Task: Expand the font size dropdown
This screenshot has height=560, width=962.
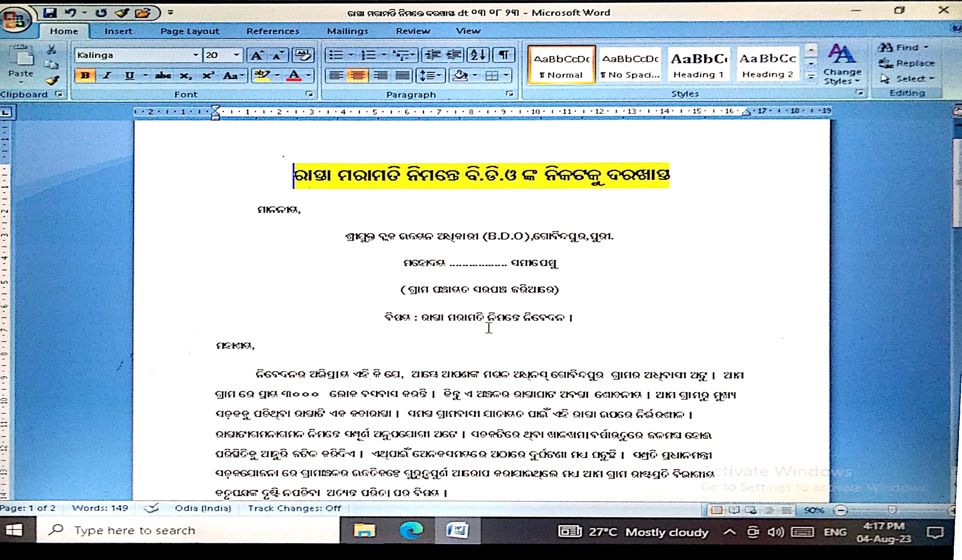Action: 236,55
